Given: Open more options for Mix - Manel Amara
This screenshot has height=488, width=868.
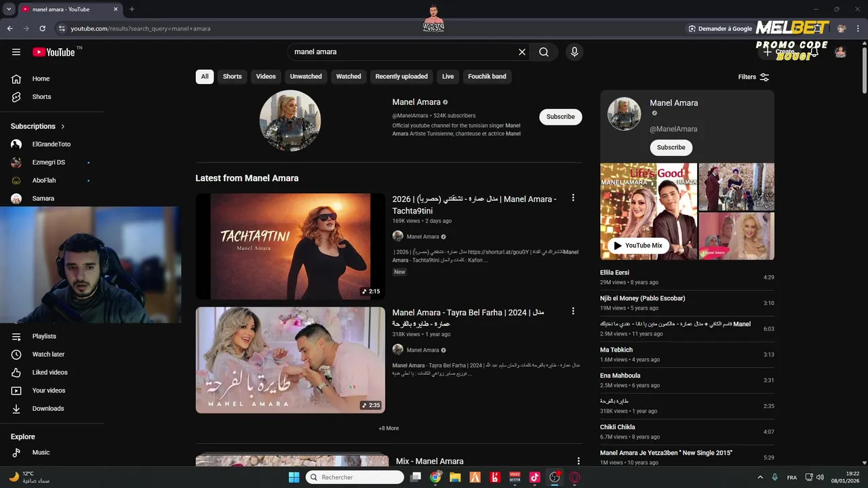Looking at the screenshot, I should (578, 461).
